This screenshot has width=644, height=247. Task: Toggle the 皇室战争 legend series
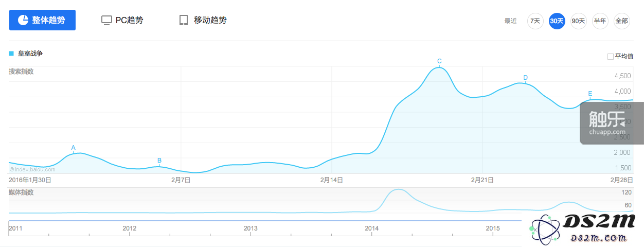tap(26, 54)
